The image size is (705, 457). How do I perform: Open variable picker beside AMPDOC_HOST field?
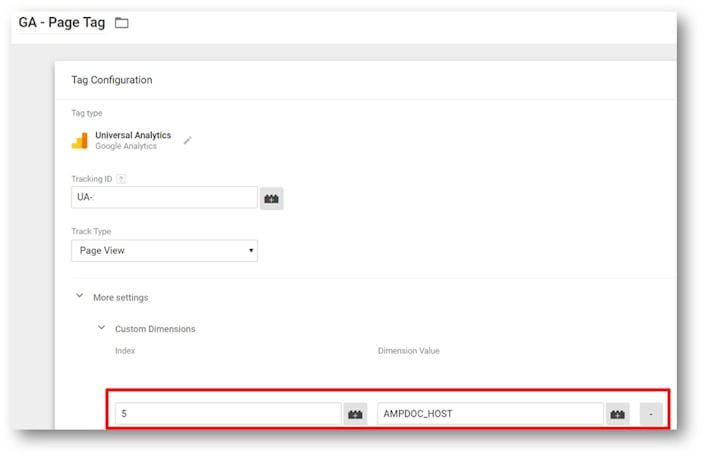pyautogui.click(x=617, y=414)
